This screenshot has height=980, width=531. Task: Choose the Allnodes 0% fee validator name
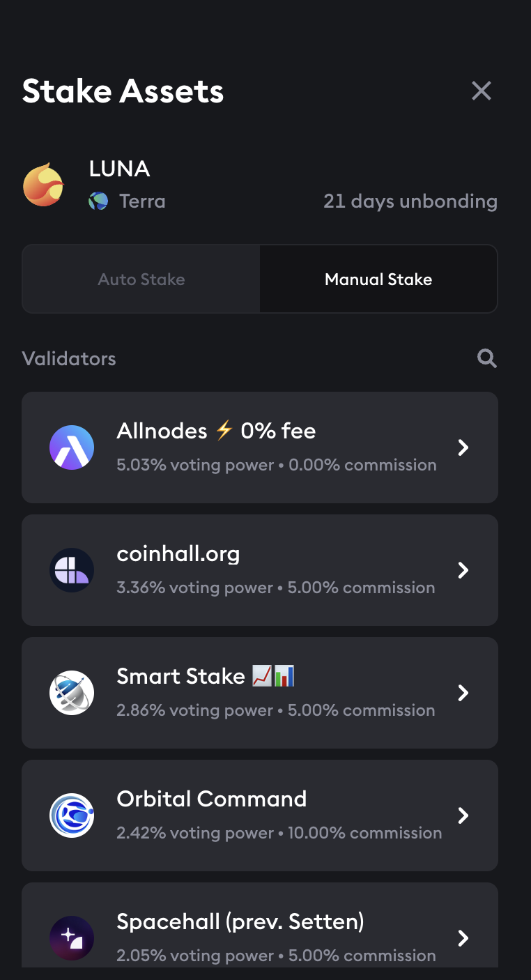pos(216,431)
